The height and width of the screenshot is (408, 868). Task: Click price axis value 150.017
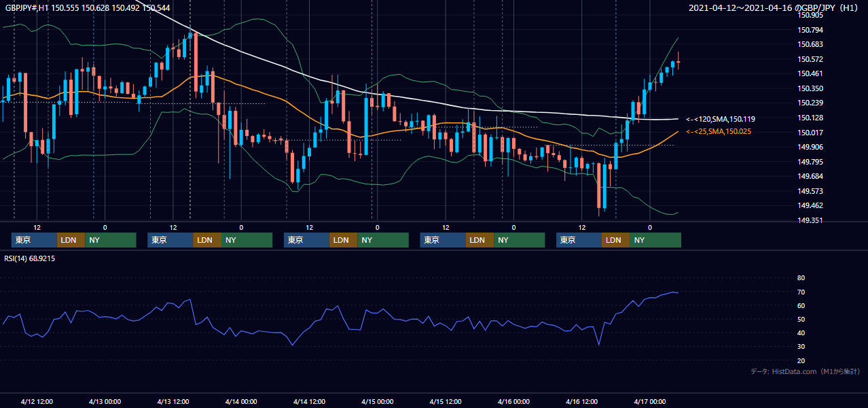[810, 133]
